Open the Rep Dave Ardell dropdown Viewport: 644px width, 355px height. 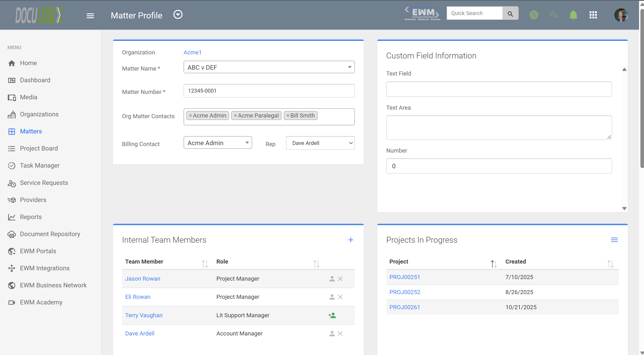point(320,143)
